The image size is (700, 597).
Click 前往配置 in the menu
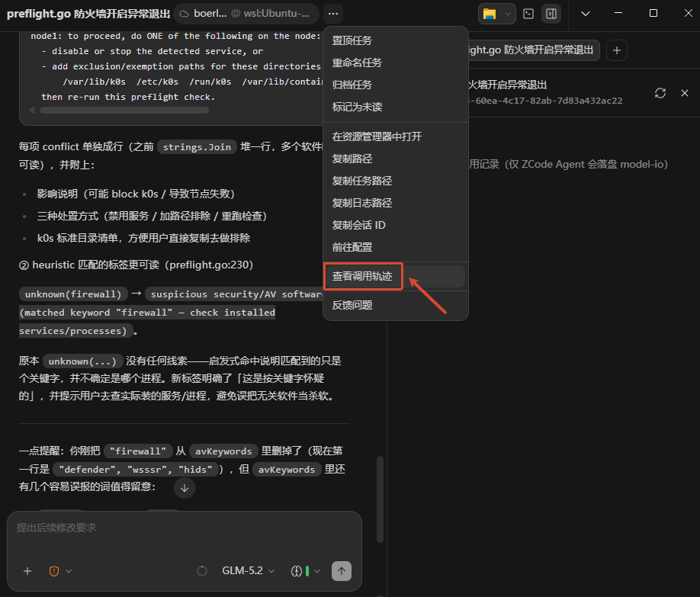[396, 247]
